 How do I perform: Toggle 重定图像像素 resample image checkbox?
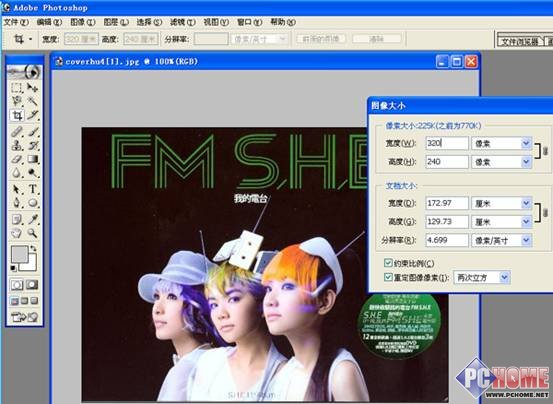coord(388,277)
